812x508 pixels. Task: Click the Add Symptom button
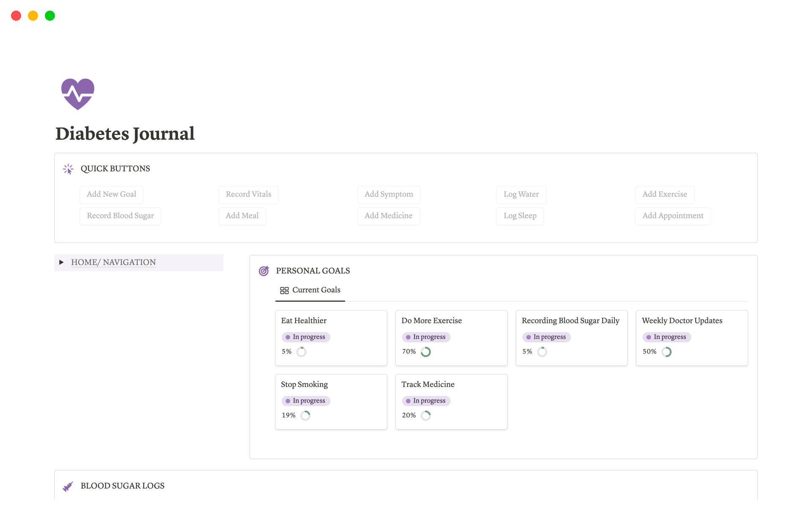click(x=388, y=194)
